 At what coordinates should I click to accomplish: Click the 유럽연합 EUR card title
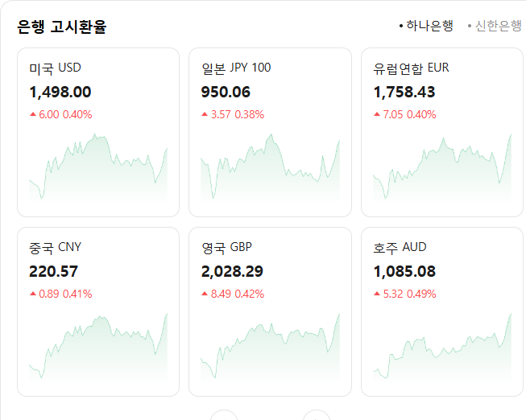click(x=411, y=68)
